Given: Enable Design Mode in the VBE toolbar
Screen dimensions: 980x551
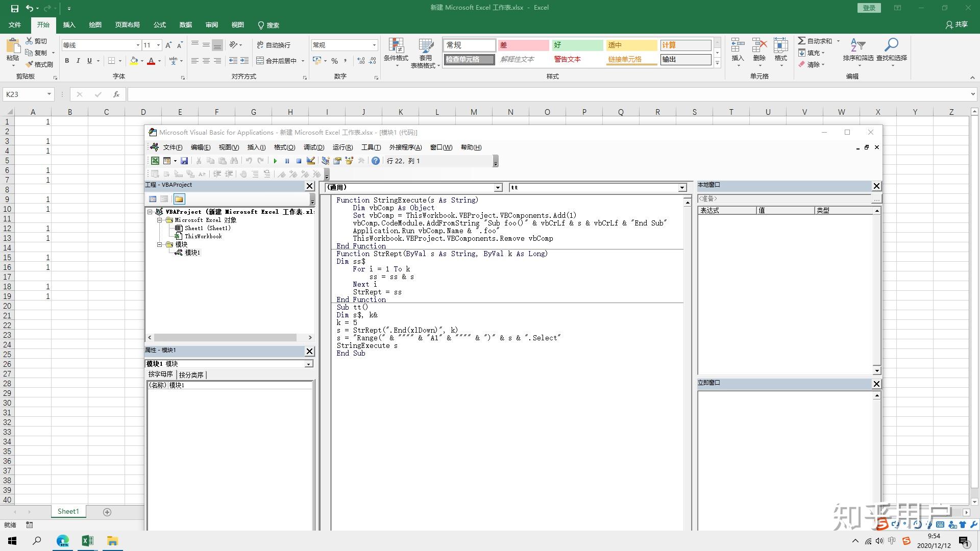Looking at the screenshot, I should 310,161.
